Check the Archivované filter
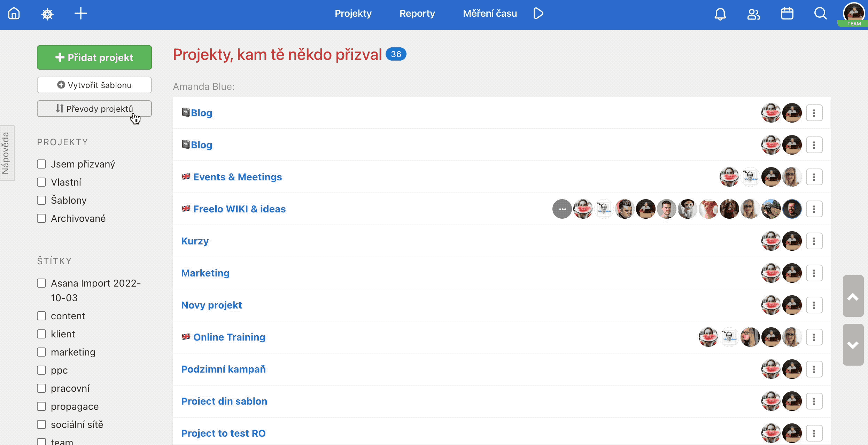Screen dimensions: 868x445 (41, 218)
